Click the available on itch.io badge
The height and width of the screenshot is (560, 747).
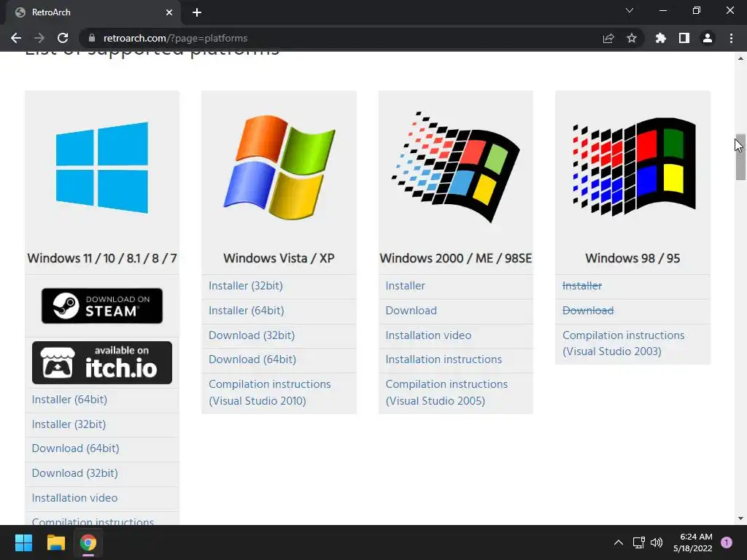[x=102, y=363]
